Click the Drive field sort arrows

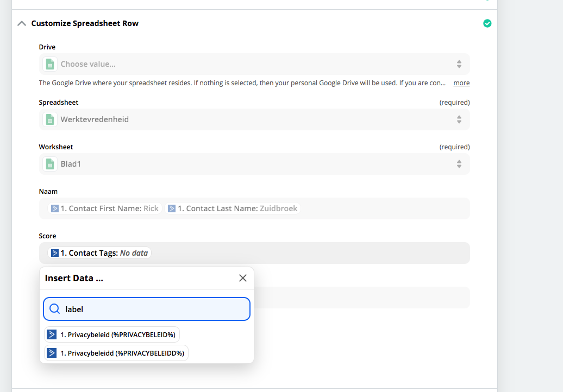click(459, 64)
